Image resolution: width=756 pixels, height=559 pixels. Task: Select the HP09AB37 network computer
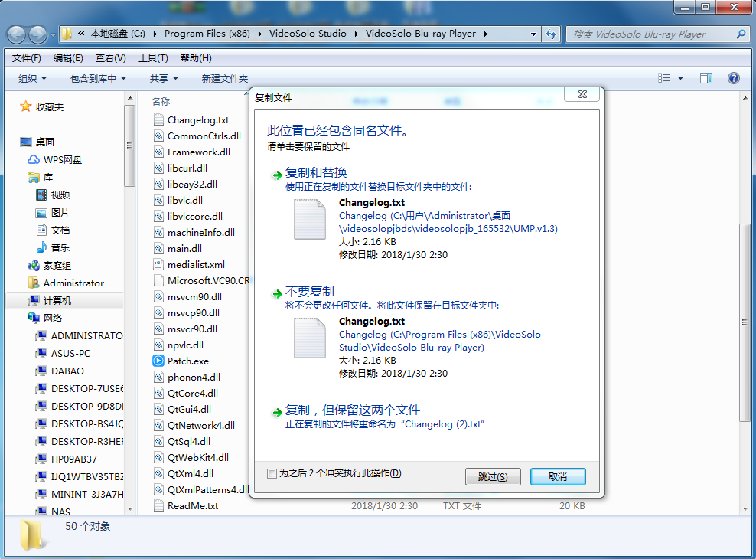pyautogui.click(x=74, y=459)
